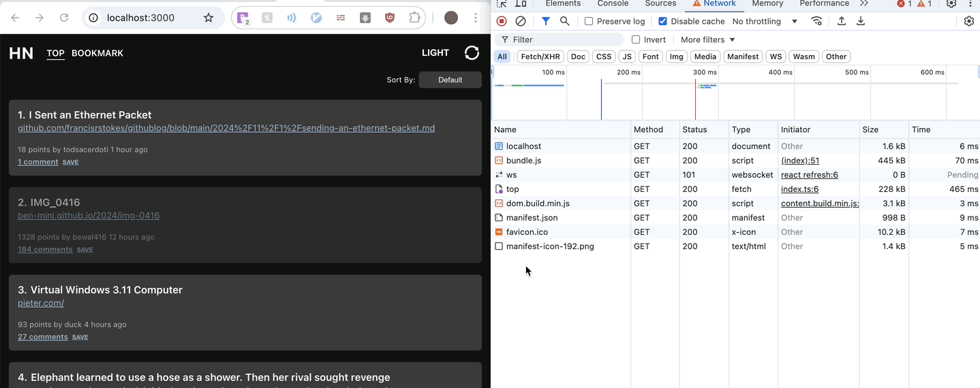This screenshot has width=980, height=388.
Task: Uncheck the Disable cache checkbox
Action: 662,21
